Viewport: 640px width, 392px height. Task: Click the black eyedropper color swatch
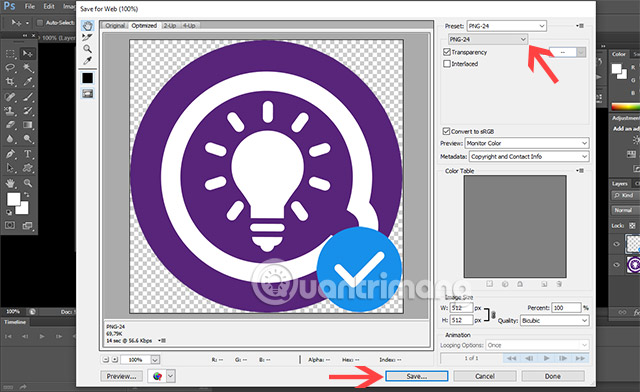(x=87, y=78)
